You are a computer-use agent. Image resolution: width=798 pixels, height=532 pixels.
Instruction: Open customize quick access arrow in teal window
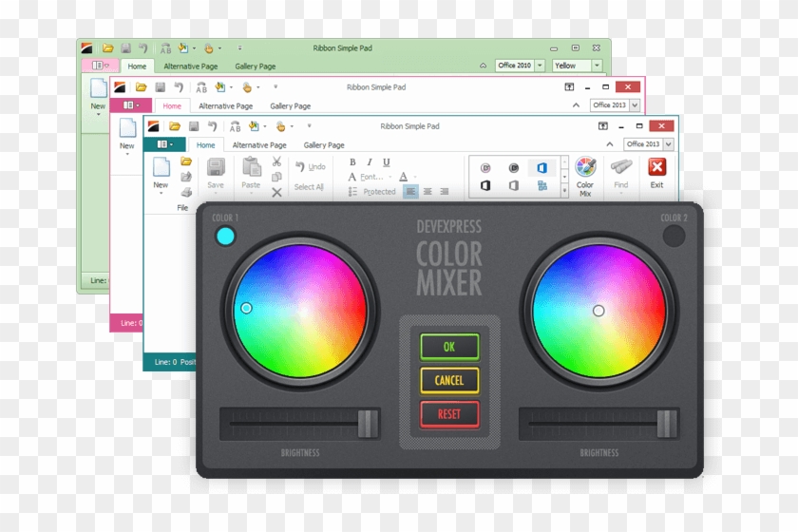pyautogui.click(x=309, y=125)
